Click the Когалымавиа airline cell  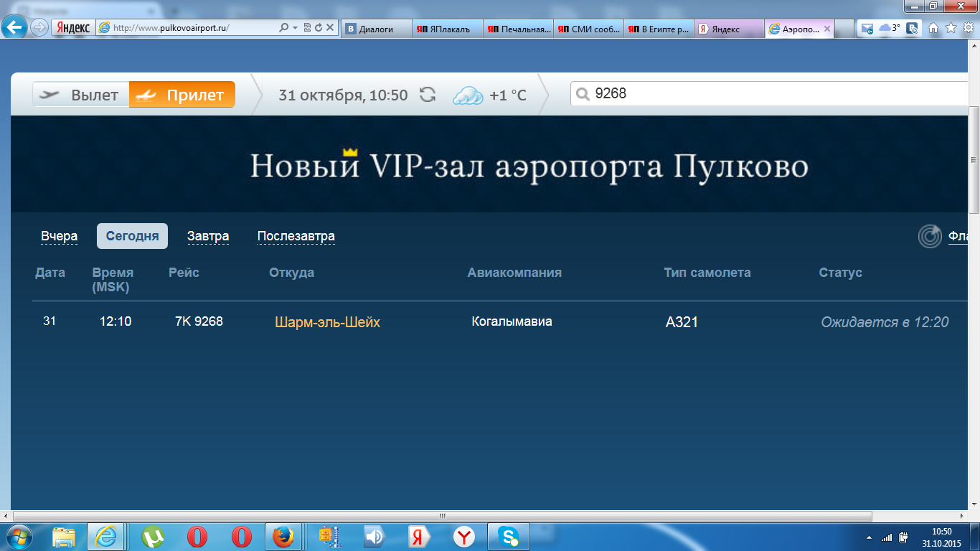click(x=512, y=321)
